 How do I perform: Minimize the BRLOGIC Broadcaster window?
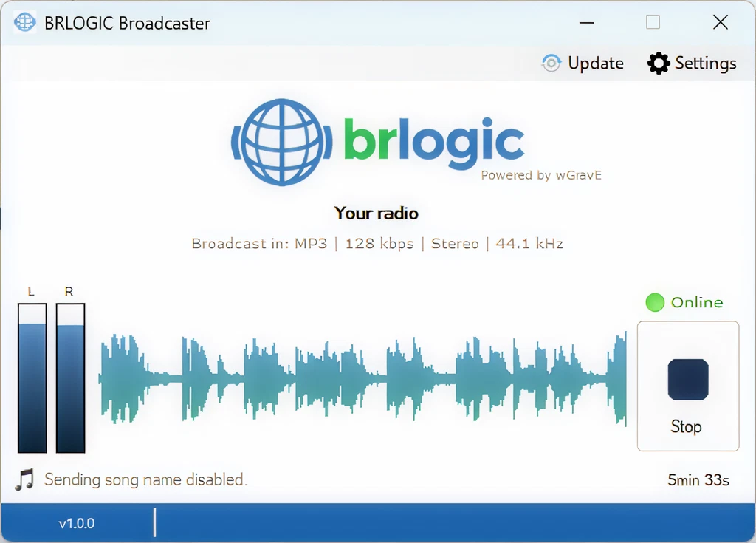587,22
